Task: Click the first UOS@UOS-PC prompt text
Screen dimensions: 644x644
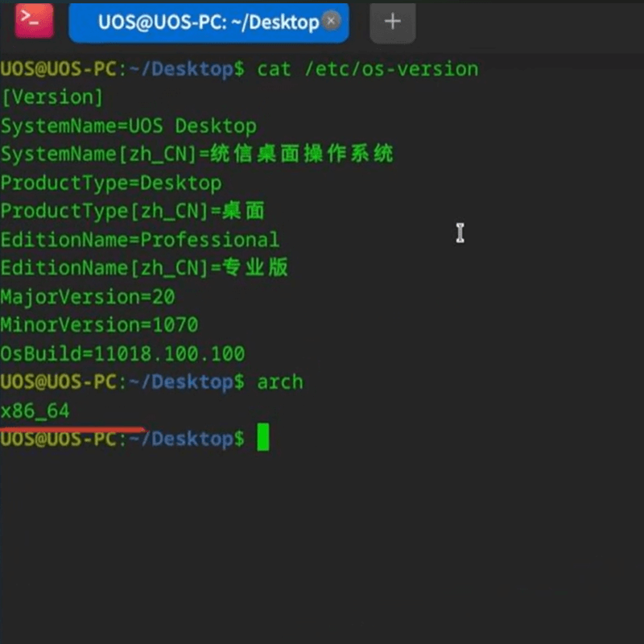Action: (59, 68)
